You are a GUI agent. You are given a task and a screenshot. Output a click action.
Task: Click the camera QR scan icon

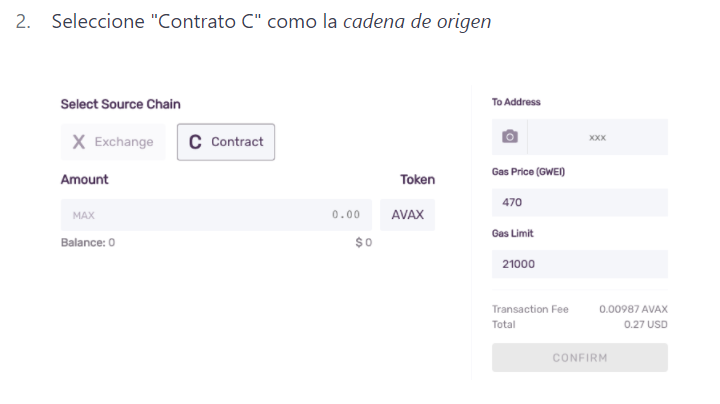510,137
